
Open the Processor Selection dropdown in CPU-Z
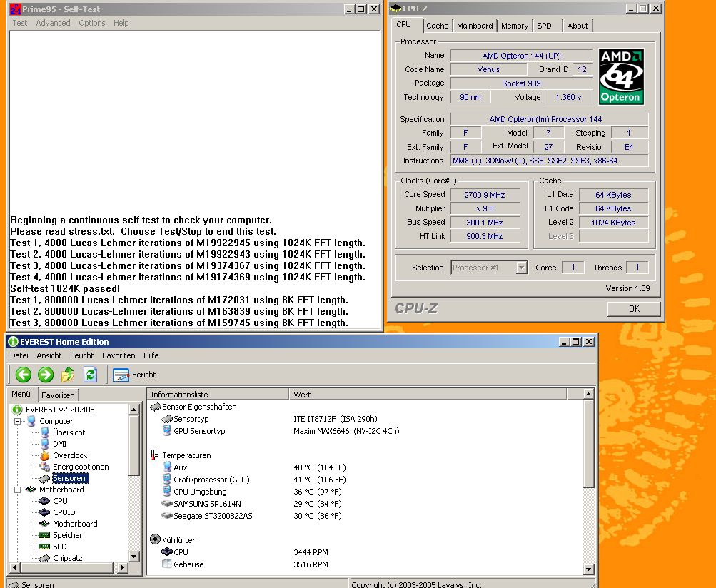521,268
